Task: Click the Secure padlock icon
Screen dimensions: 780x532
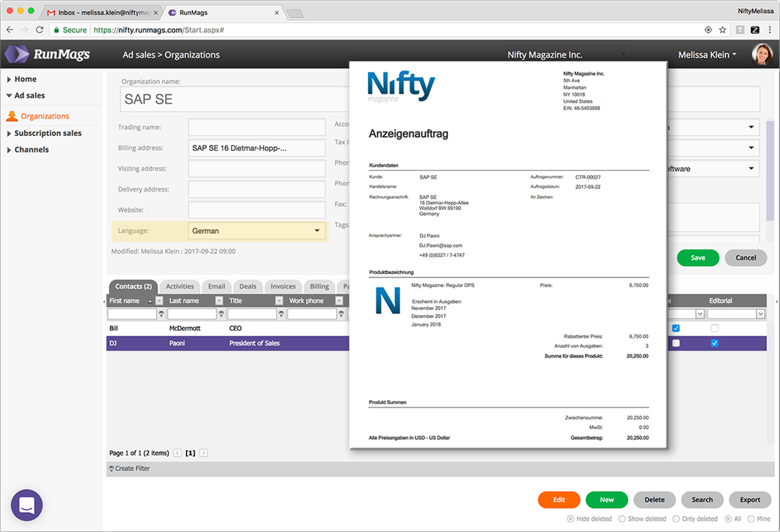Action: tap(56, 30)
